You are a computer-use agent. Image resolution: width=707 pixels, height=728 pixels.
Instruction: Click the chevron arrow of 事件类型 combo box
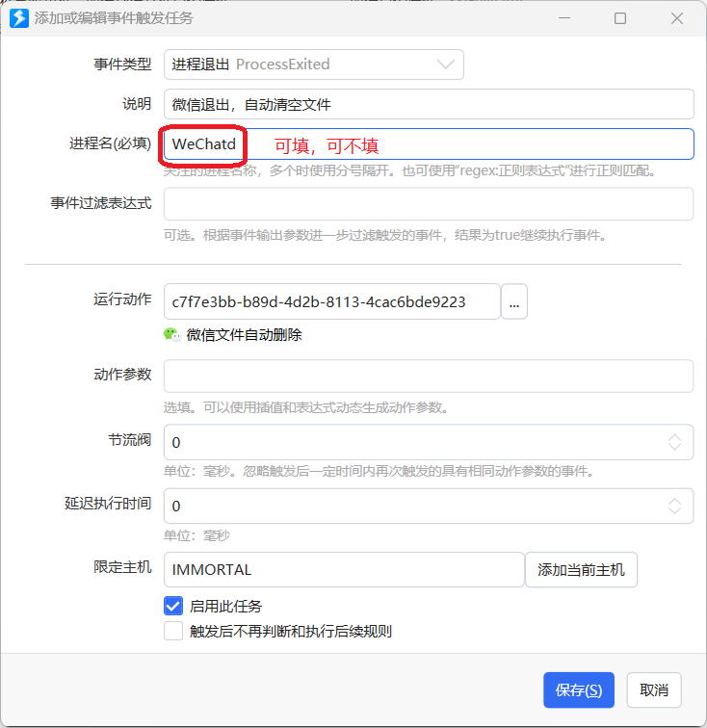[445, 65]
